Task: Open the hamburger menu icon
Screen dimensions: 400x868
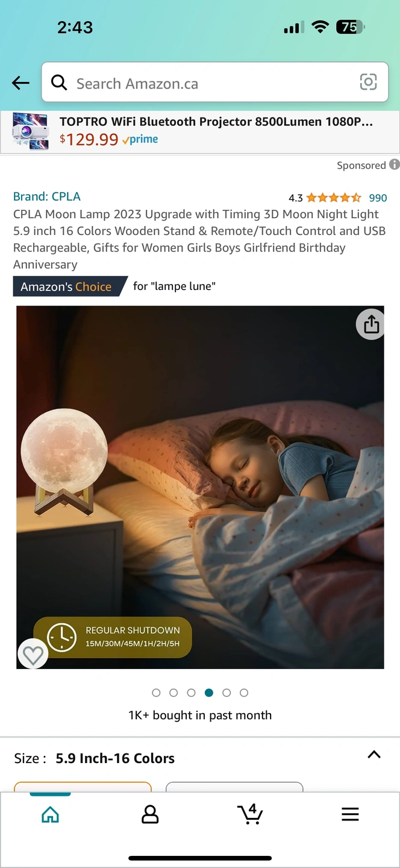Action: (x=350, y=814)
